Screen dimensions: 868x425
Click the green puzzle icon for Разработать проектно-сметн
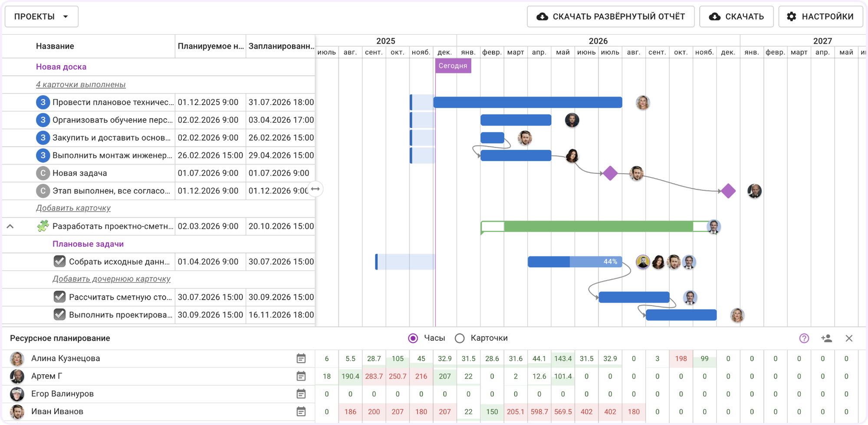(x=43, y=226)
